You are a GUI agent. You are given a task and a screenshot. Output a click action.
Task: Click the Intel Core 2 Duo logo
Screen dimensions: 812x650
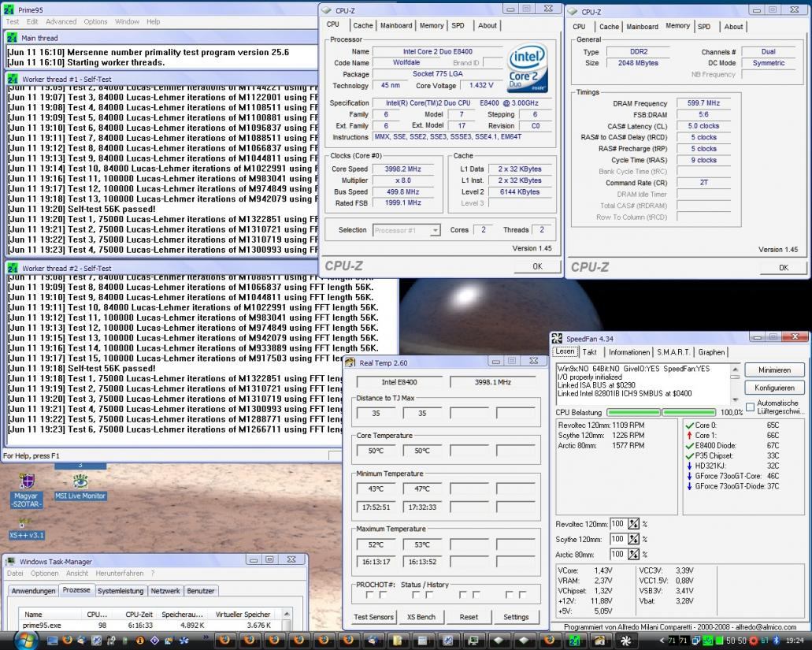528,68
